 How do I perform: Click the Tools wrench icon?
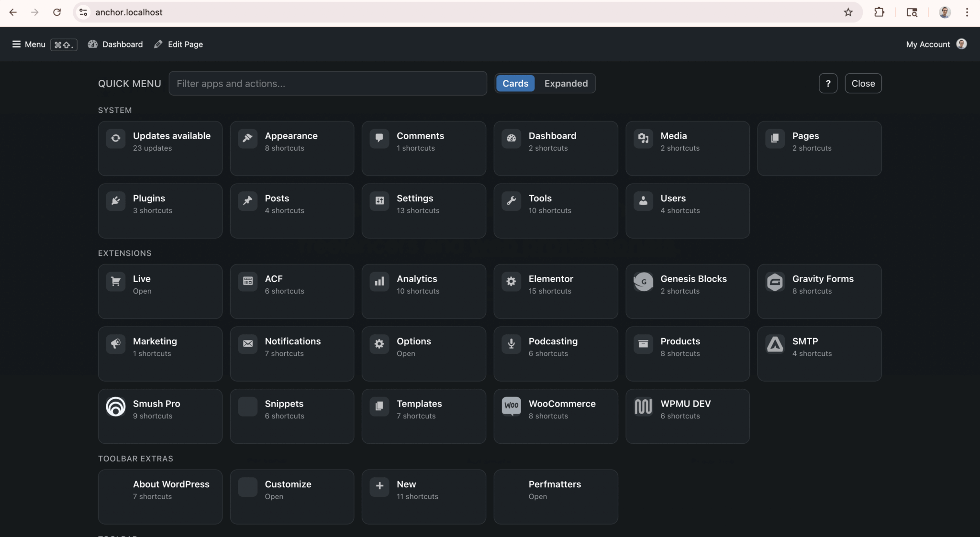[511, 201]
